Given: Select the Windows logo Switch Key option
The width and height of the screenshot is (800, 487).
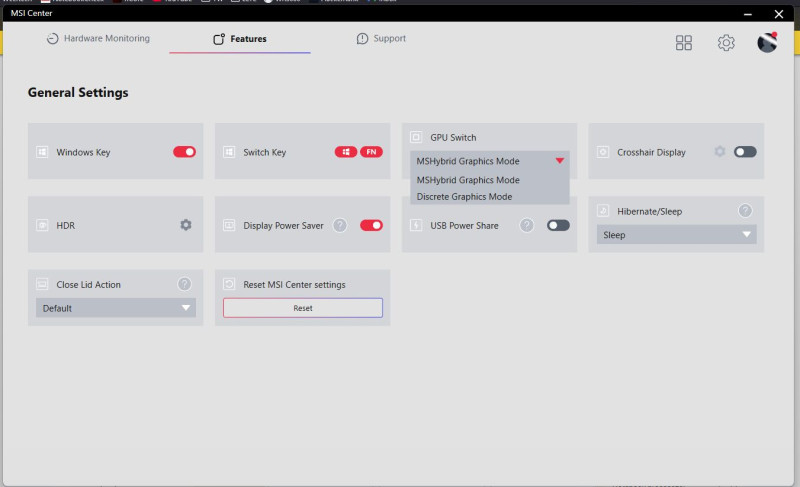Looking at the screenshot, I should [x=345, y=151].
